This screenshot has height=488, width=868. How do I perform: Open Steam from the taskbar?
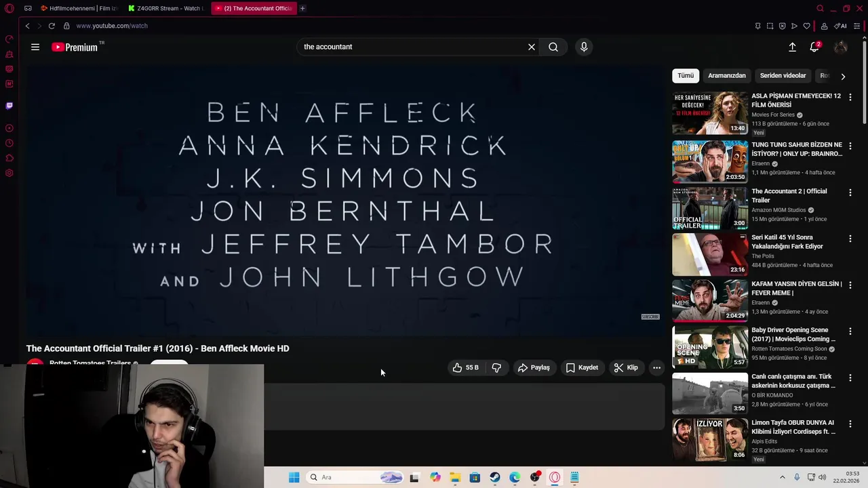click(x=495, y=477)
